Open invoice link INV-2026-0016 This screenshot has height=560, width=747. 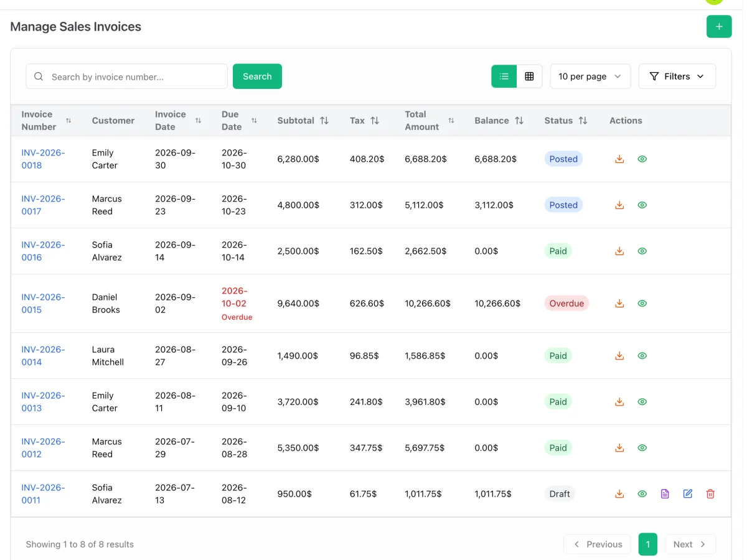tap(43, 251)
